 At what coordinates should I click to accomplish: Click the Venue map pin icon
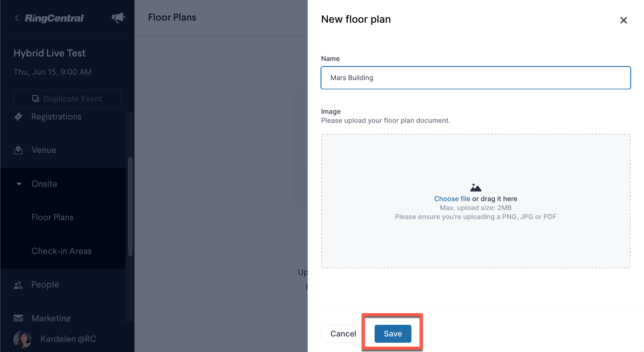click(x=18, y=150)
